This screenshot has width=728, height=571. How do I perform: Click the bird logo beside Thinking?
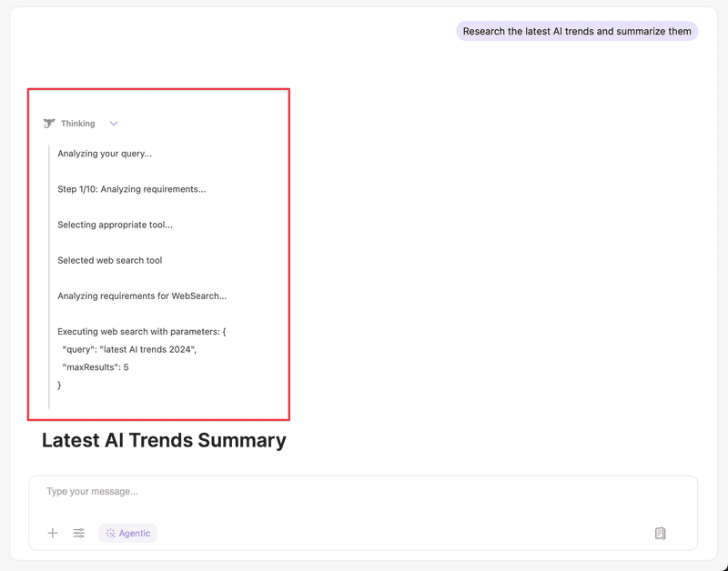point(49,124)
